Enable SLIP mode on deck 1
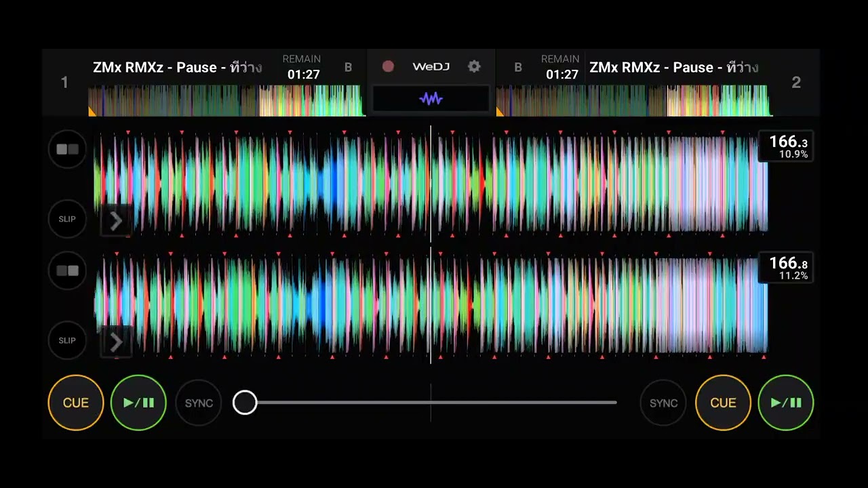 click(x=67, y=219)
